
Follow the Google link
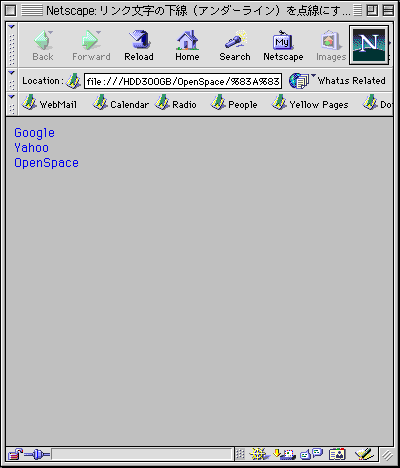[34, 133]
